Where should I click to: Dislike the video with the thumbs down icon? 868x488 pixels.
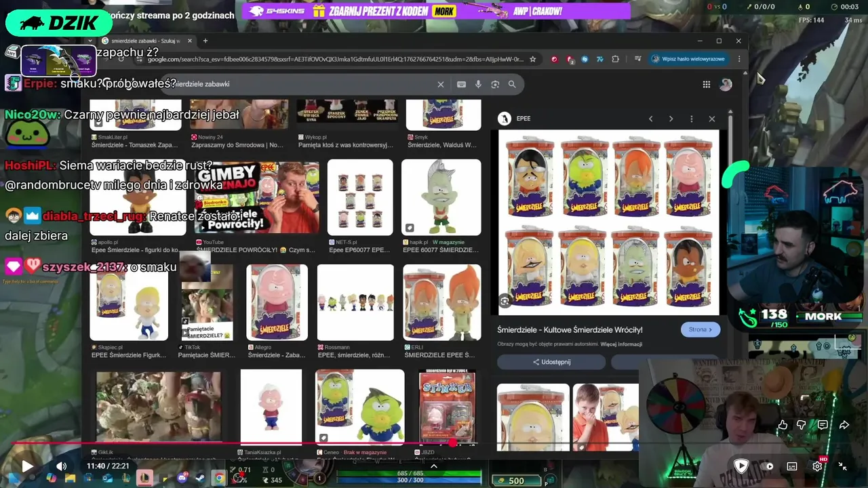pos(802,425)
